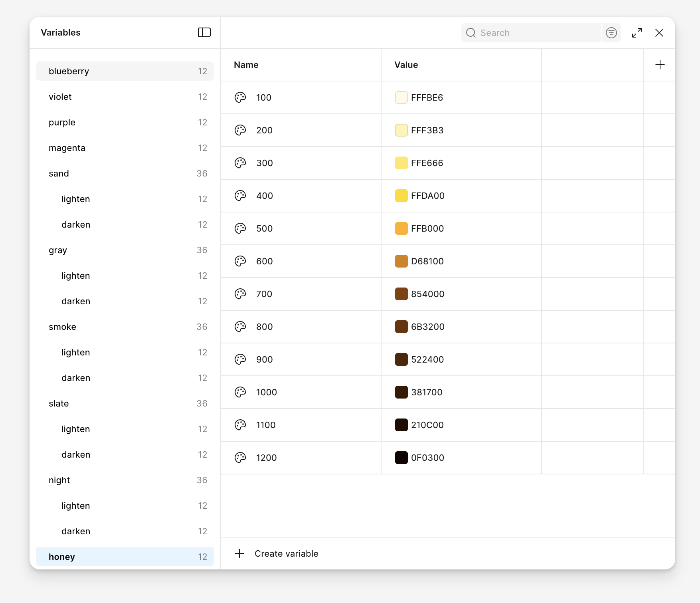
Task: Click the palette icon for variable 1200
Action: coord(240,458)
